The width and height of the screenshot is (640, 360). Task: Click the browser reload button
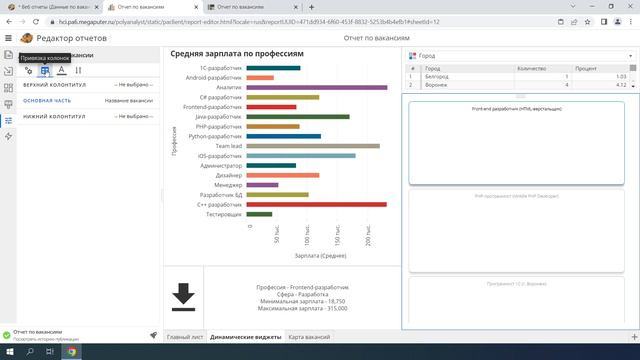point(36,22)
